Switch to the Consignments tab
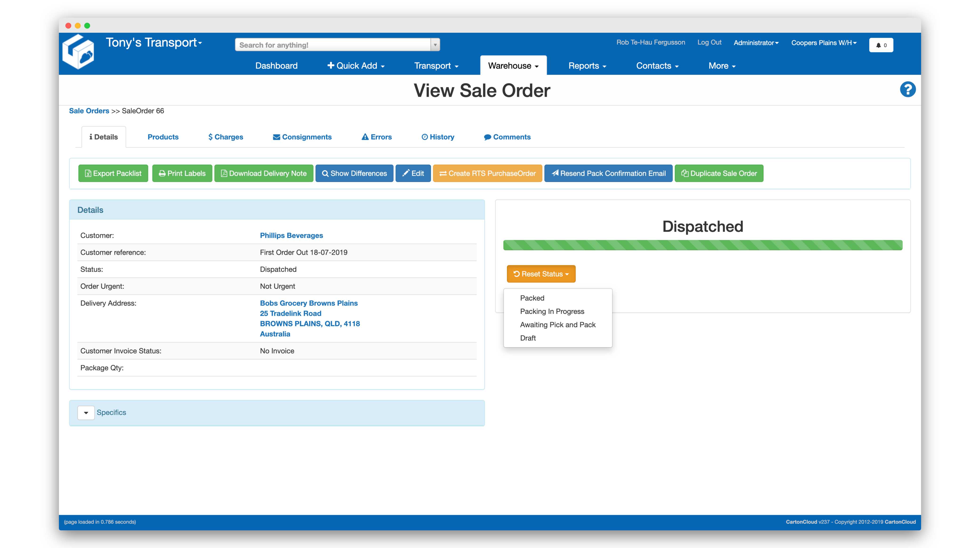The height and width of the screenshot is (548, 980). (302, 137)
